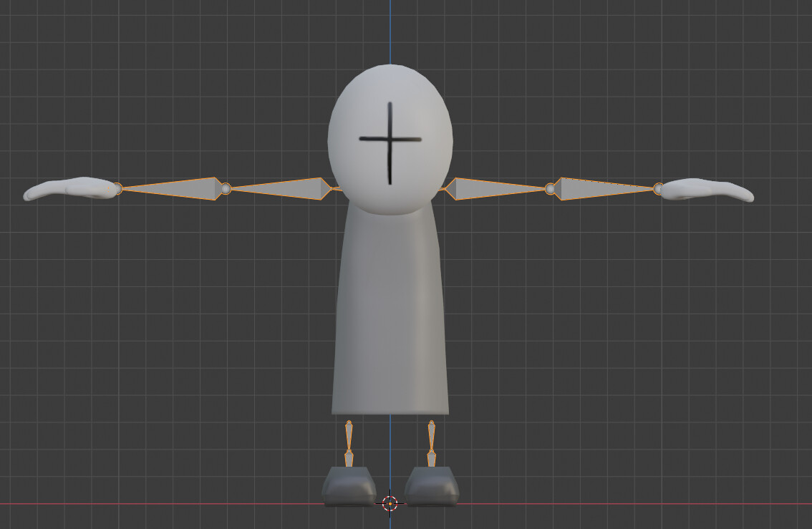Select the wrist joint sphere at the left hand

[x=117, y=189]
